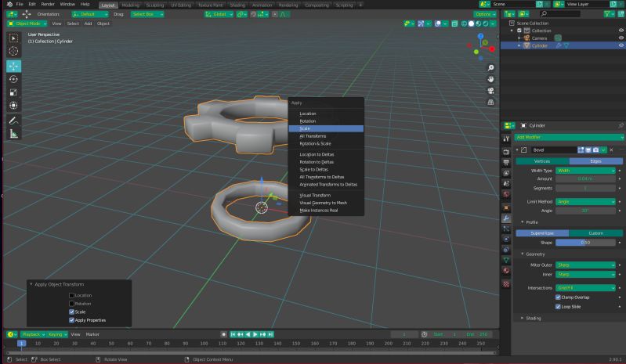This screenshot has width=626, height=364.
Task: Open the Modifier properties wrench tab
Action: point(506,218)
